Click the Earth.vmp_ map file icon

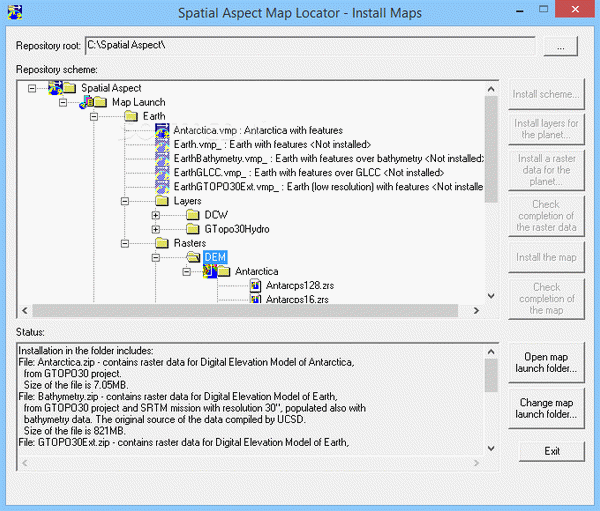[x=162, y=145]
